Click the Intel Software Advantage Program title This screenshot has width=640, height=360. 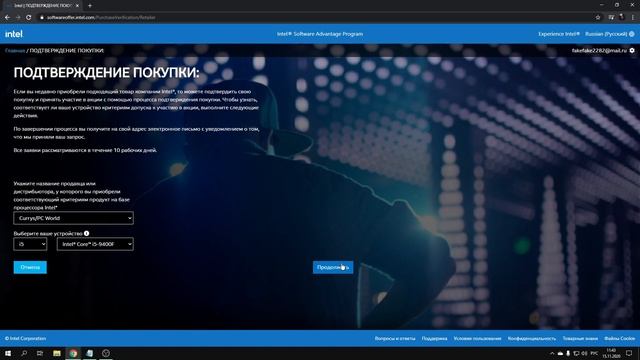pos(320,34)
